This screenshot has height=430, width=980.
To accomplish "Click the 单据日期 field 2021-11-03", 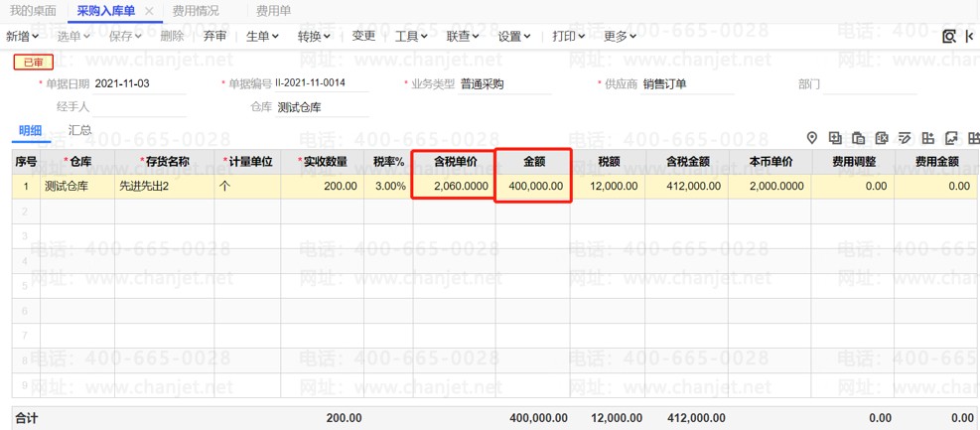I will click(x=139, y=83).
